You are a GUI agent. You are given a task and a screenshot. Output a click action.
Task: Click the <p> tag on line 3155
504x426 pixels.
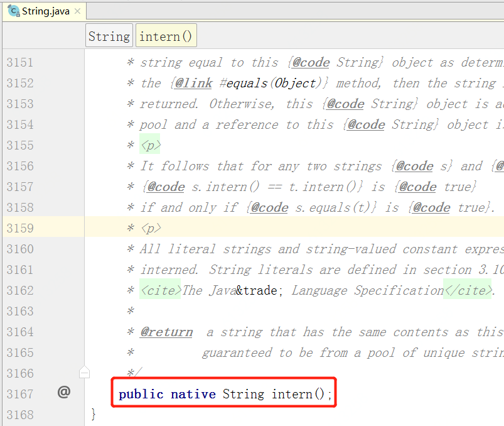pos(151,145)
